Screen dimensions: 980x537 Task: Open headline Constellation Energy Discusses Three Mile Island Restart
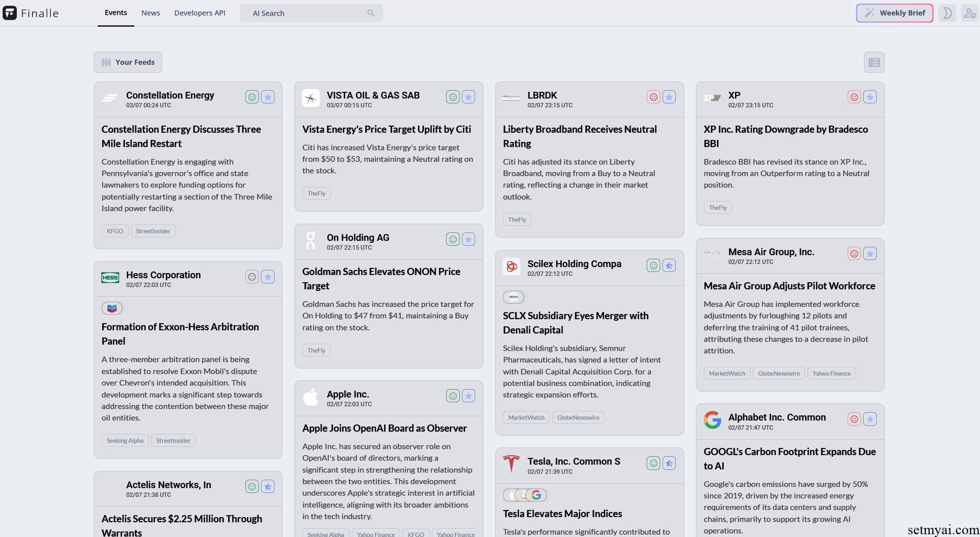[181, 136]
